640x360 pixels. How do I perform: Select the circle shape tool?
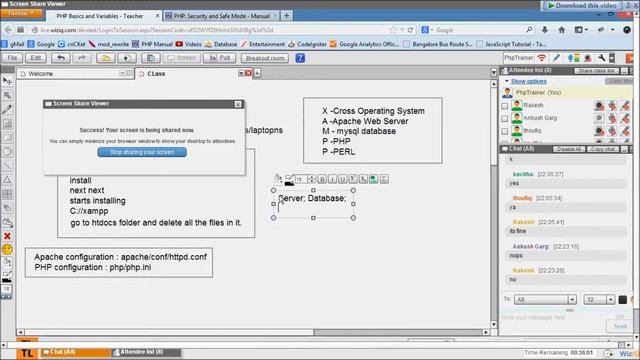coord(7,151)
